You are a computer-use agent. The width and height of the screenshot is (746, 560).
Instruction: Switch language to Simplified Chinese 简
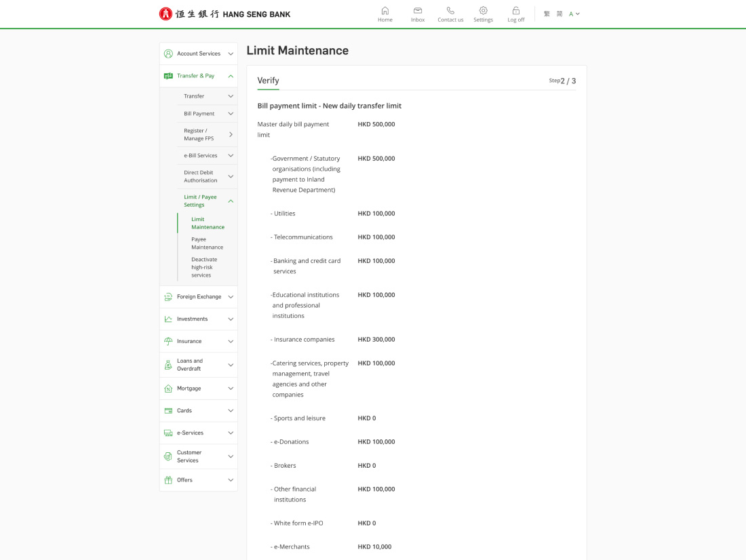(559, 14)
